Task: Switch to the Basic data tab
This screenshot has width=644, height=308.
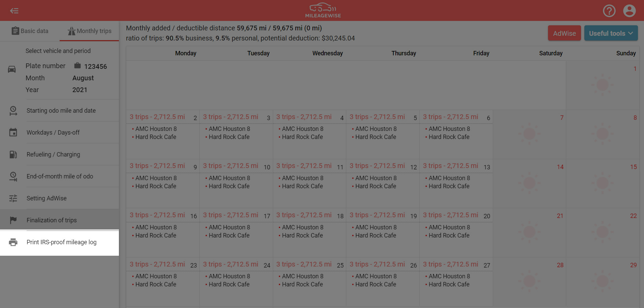Action: coord(30,31)
